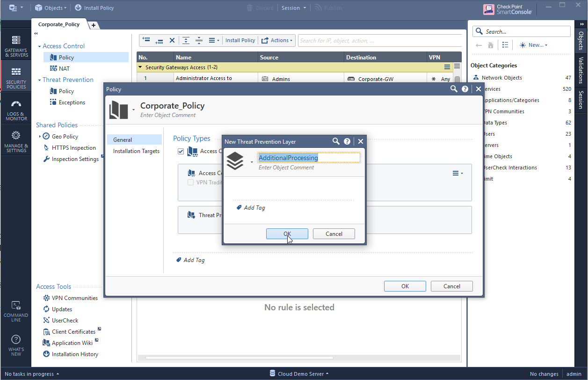
Task: Collapse Security Gateways Access section
Action: (140, 67)
